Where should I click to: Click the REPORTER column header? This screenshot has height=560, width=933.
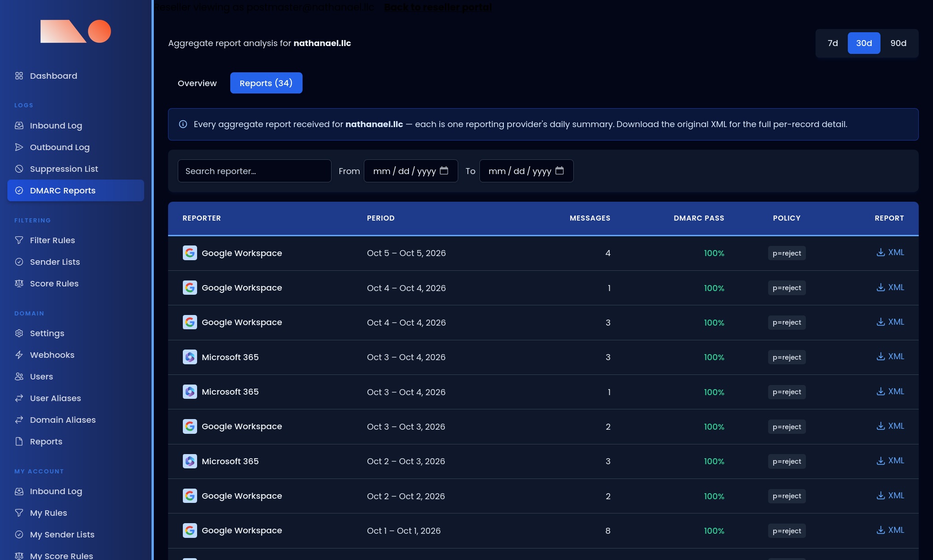click(202, 218)
